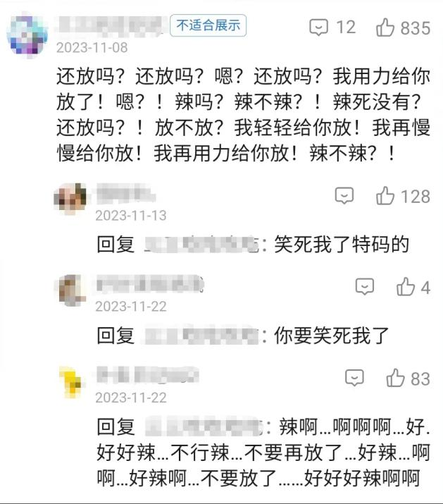Image resolution: width=443 pixels, height=504 pixels.
Task: Like the top comment with 835 likes
Action: [385, 27]
